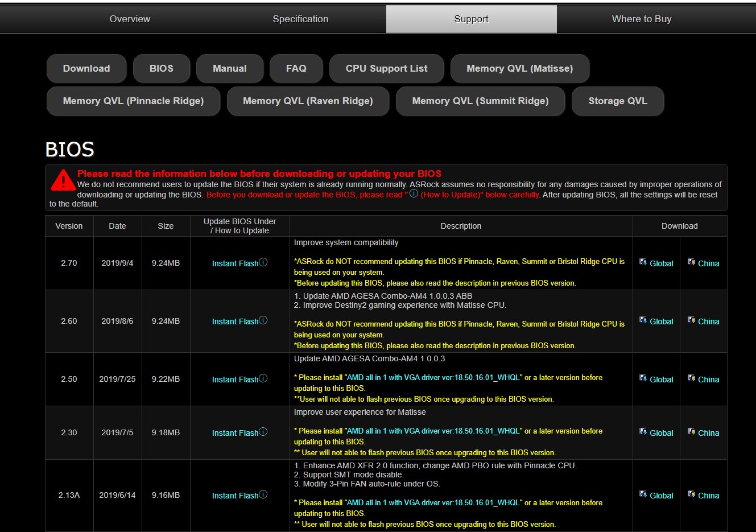Click the version cell '2.13A'
Image resolution: width=756 pixels, height=532 pixels.
coord(69,495)
